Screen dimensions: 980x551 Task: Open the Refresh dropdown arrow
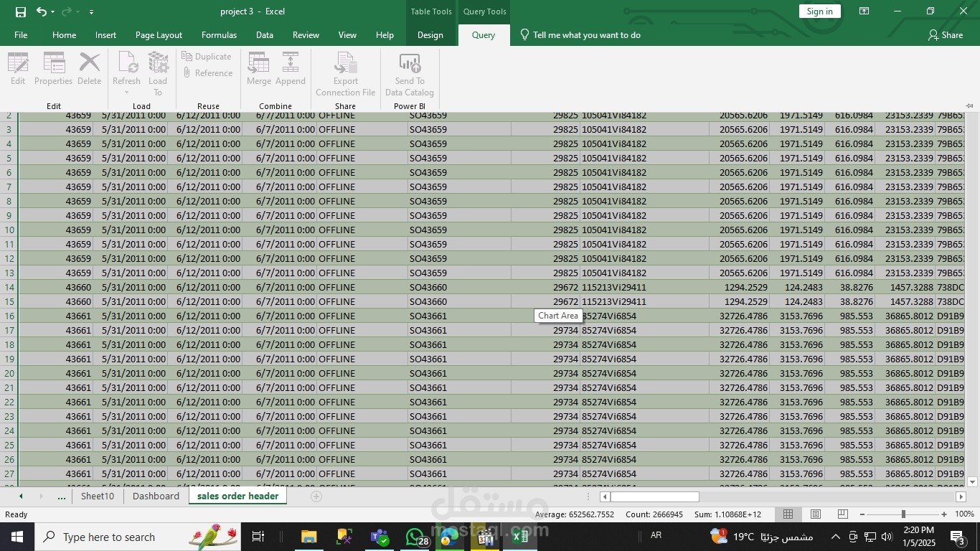pyautogui.click(x=126, y=92)
